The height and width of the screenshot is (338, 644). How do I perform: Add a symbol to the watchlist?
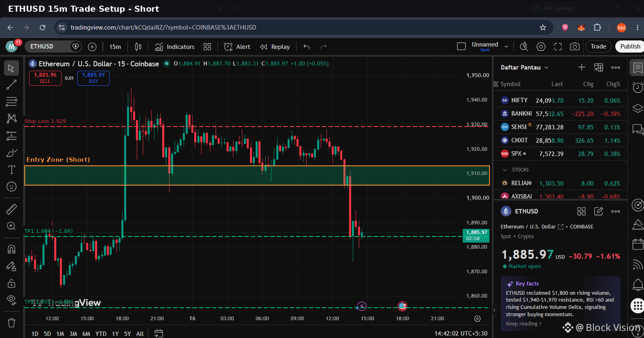pyautogui.click(x=582, y=67)
